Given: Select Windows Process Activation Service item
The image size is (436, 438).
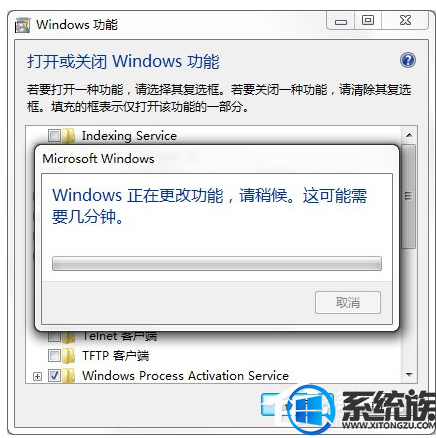Looking at the screenshot, I should 185,376.
